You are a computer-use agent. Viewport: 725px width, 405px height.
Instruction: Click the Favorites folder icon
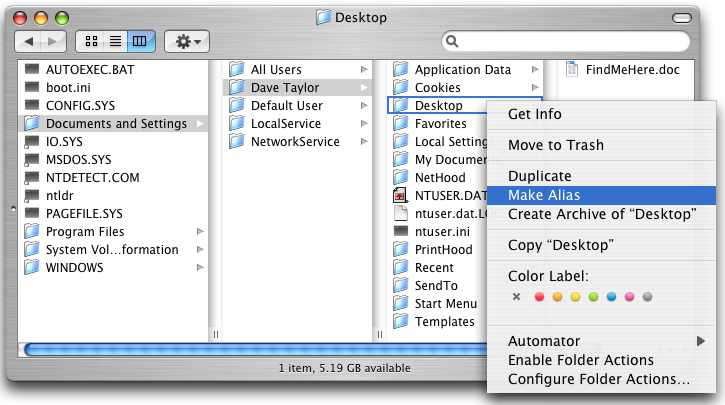401,123
